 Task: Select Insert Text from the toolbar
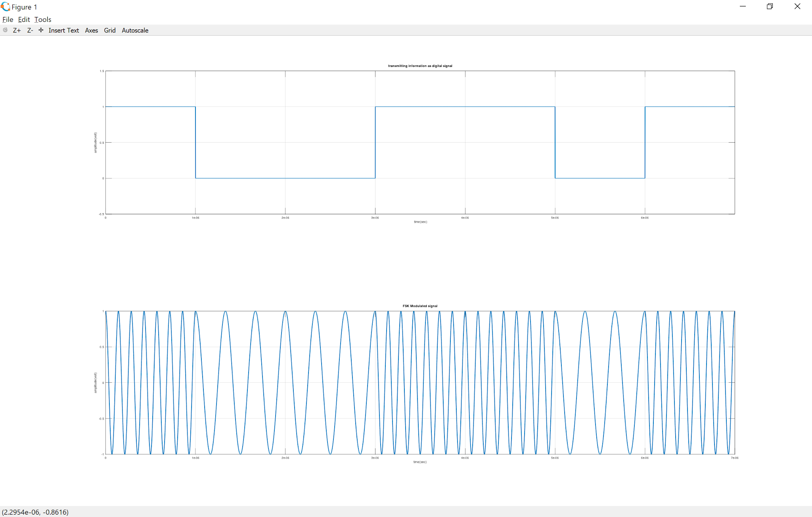point(64,30)
